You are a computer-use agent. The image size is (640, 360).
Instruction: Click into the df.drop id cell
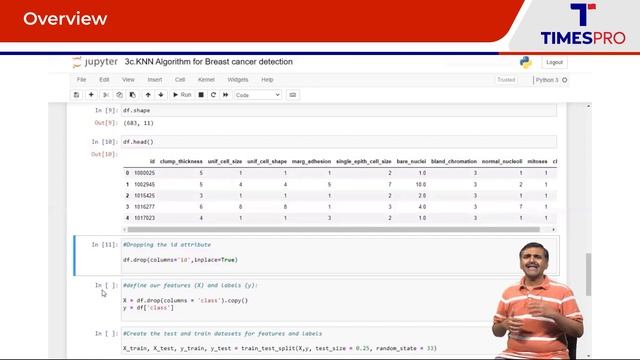[x=340, y=256]
